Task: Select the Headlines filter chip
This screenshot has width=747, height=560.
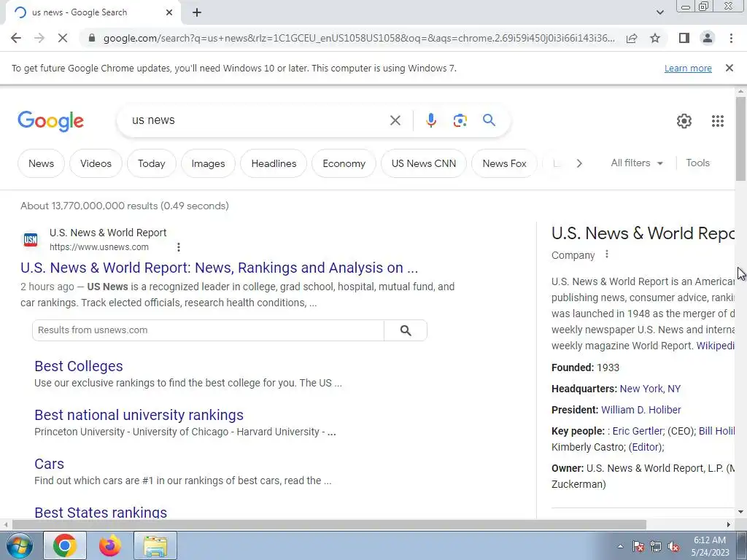Action: pos(274,163)
